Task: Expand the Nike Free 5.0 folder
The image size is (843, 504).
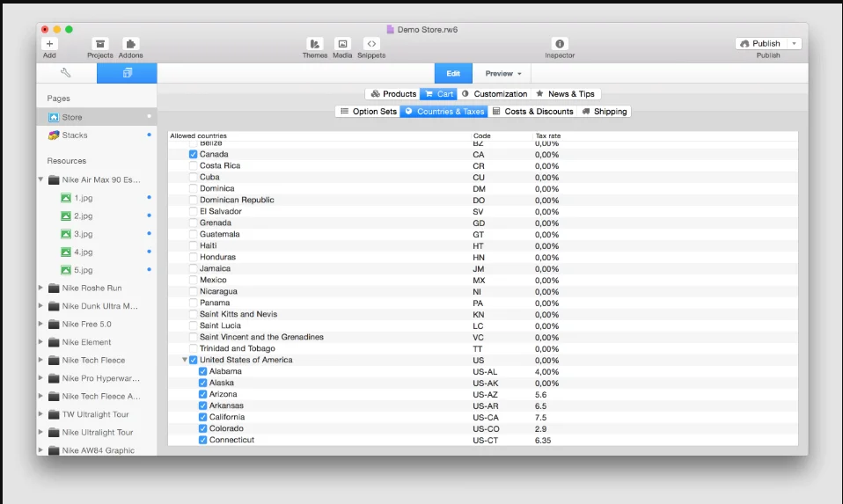Action: pos(40,324)
